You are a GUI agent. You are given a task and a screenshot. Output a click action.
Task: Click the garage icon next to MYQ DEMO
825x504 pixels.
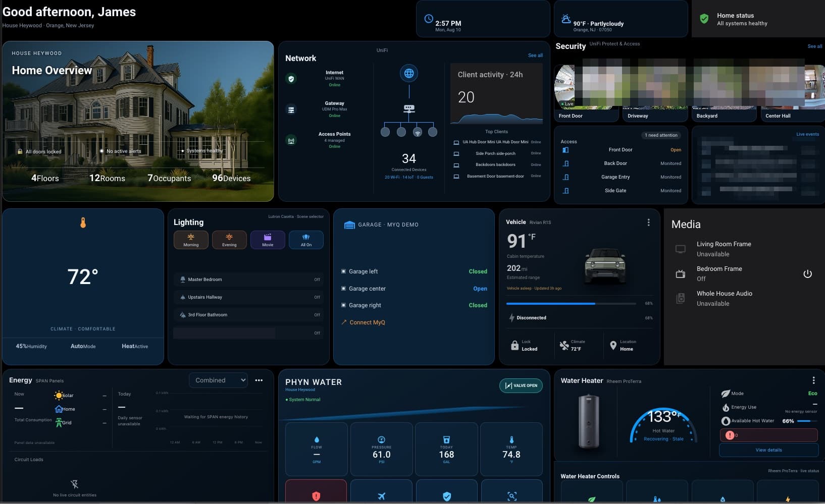point(349,225)
